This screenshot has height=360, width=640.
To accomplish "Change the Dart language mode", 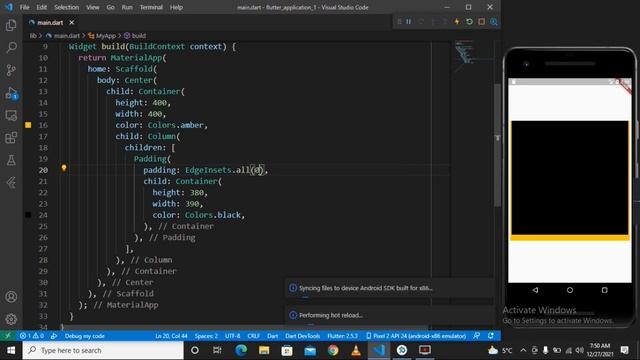I will point(272,336).
